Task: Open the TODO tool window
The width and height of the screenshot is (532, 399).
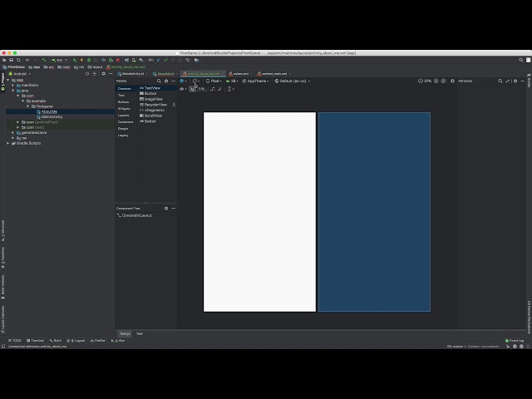Action: coord(15,341)
